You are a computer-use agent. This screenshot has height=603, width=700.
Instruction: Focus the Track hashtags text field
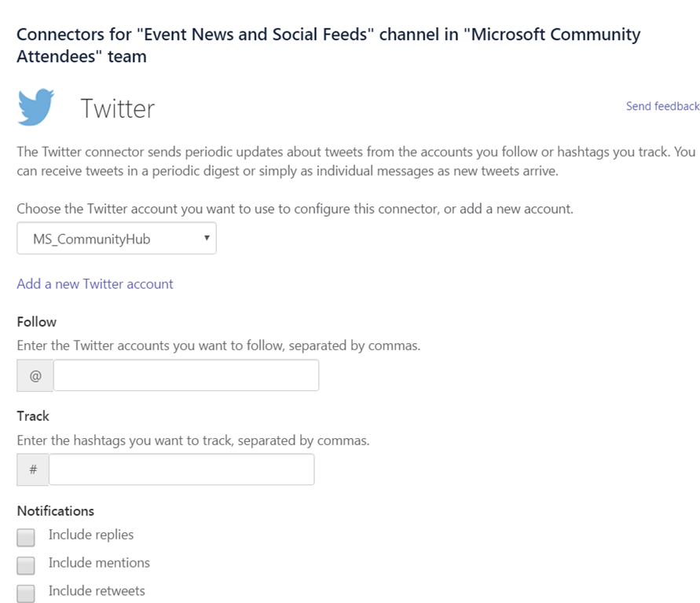tap(181, 470)
